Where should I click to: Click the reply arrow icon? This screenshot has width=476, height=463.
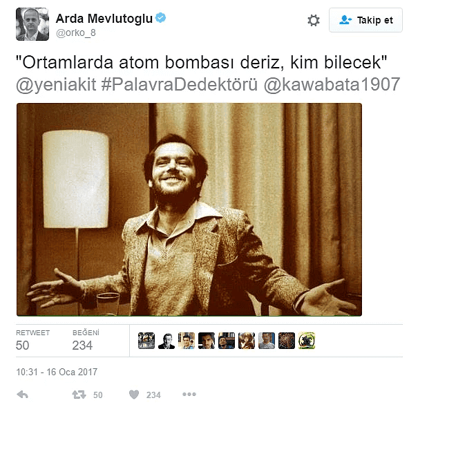coord(23,395)
